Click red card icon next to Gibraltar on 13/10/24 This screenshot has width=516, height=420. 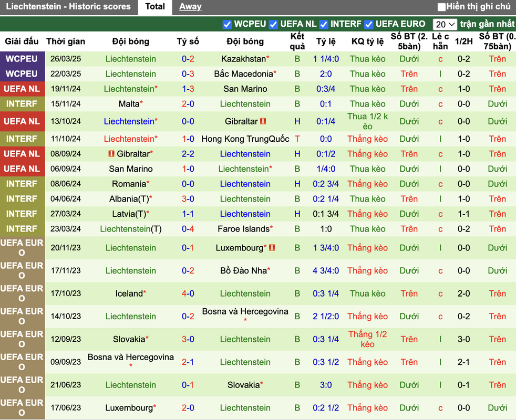click(x=263, y=121)
